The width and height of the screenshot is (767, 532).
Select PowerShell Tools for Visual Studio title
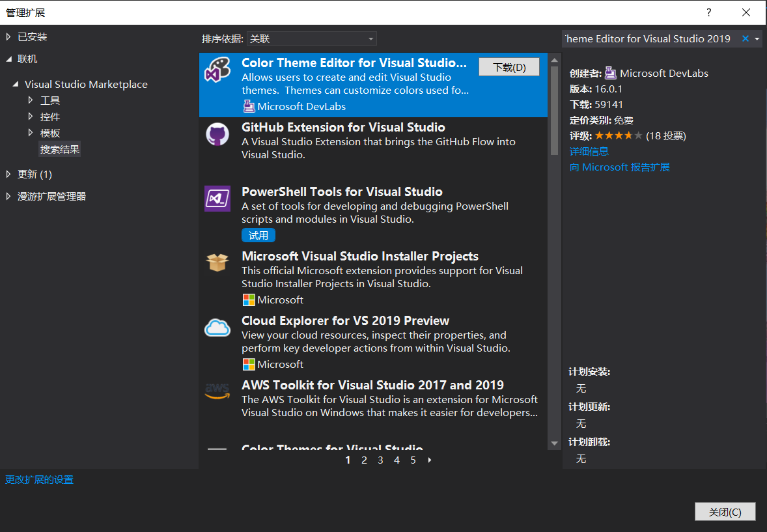(x=342, y=192)
